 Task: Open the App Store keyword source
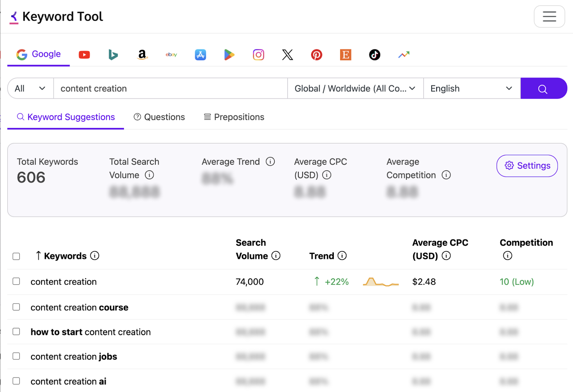pyautogui.click(x=200, y=55)
